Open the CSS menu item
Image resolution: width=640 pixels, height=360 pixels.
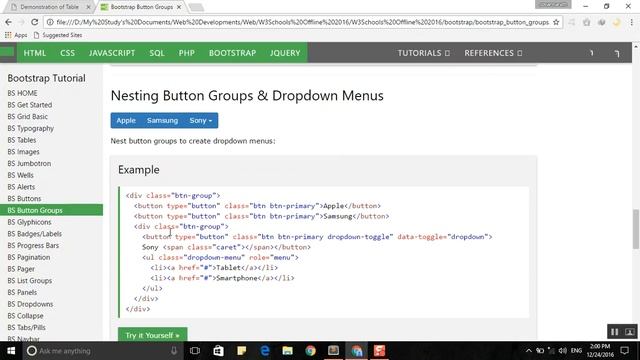[67, 53]
